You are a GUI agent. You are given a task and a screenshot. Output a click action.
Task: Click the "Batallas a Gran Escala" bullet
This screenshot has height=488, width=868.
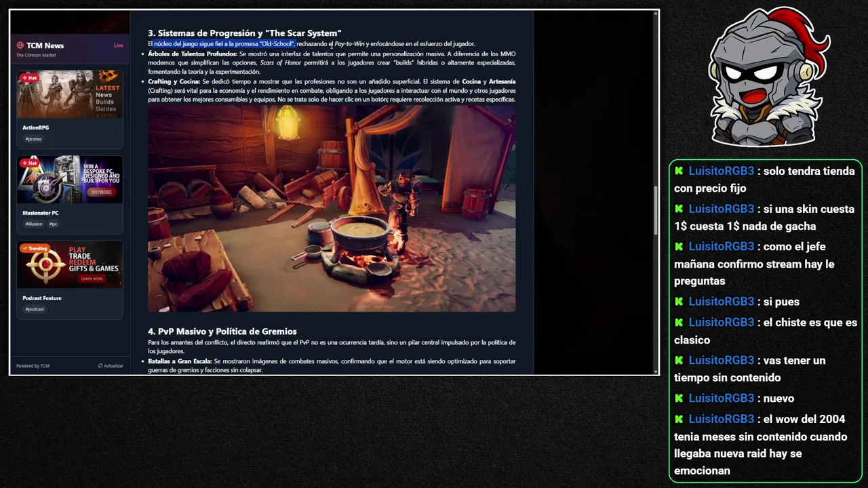(x=332, y=365)
